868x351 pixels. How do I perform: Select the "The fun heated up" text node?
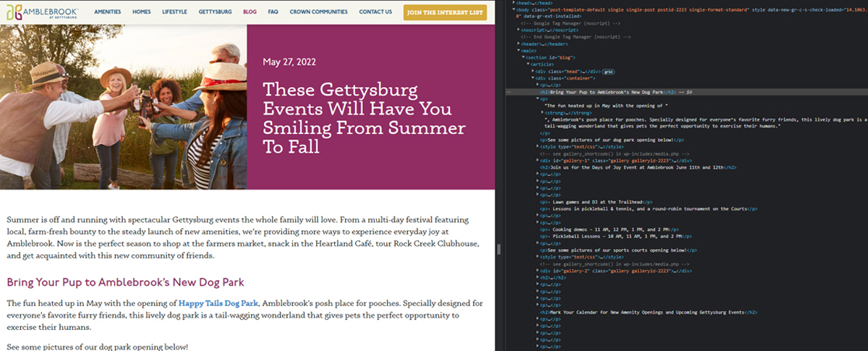pos(605,106)
